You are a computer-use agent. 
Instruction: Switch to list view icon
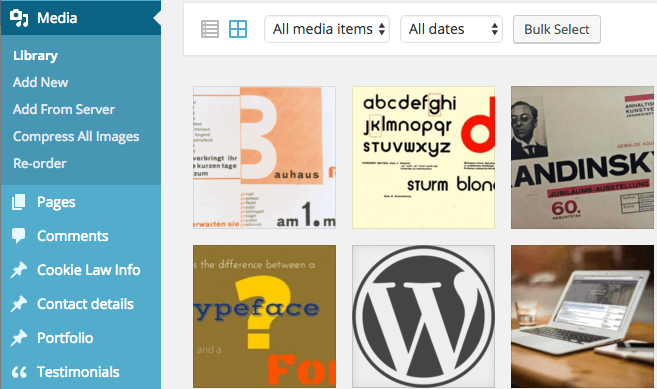(x=210, y=29)
